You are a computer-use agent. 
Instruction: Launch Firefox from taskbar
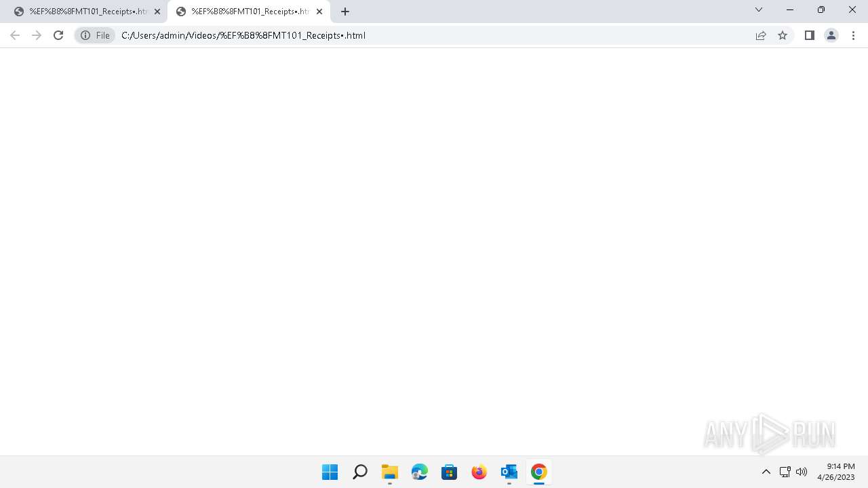(x=479, y=472)
